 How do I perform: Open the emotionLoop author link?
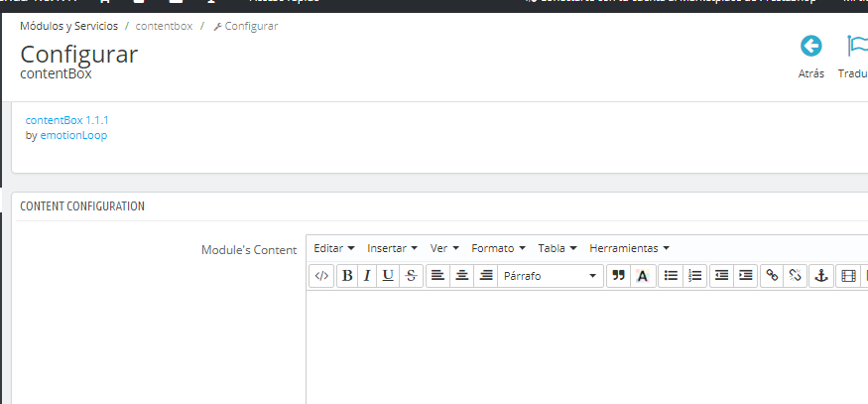pos(73,135)
